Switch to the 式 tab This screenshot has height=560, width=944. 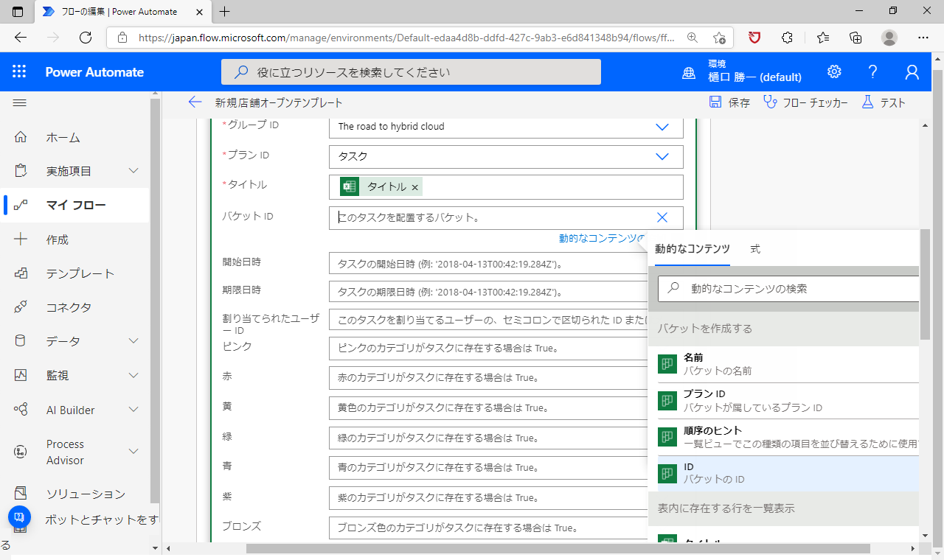tap(755, 249)
